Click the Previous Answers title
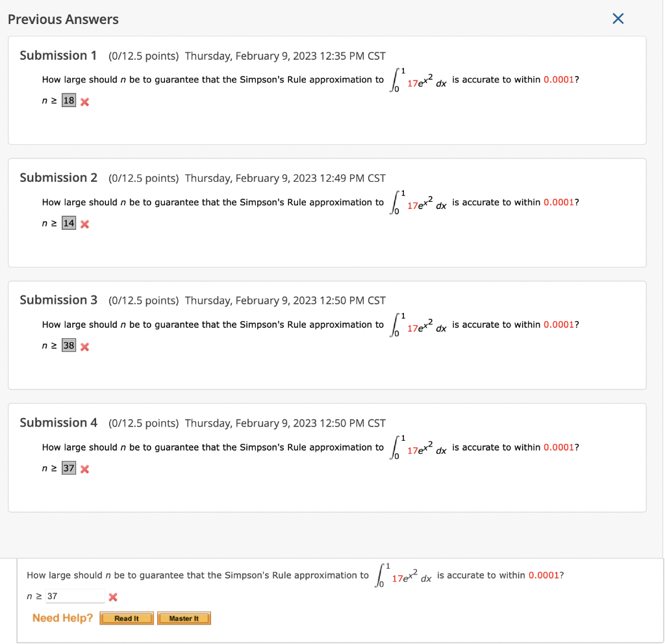This screenshot has height=644, width=665. 63,19
